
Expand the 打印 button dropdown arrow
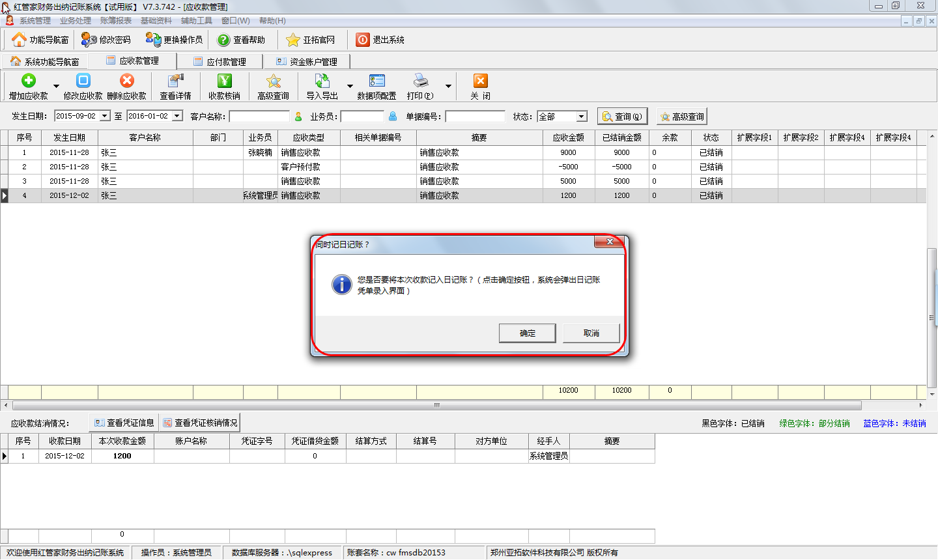tap(448, 86)
